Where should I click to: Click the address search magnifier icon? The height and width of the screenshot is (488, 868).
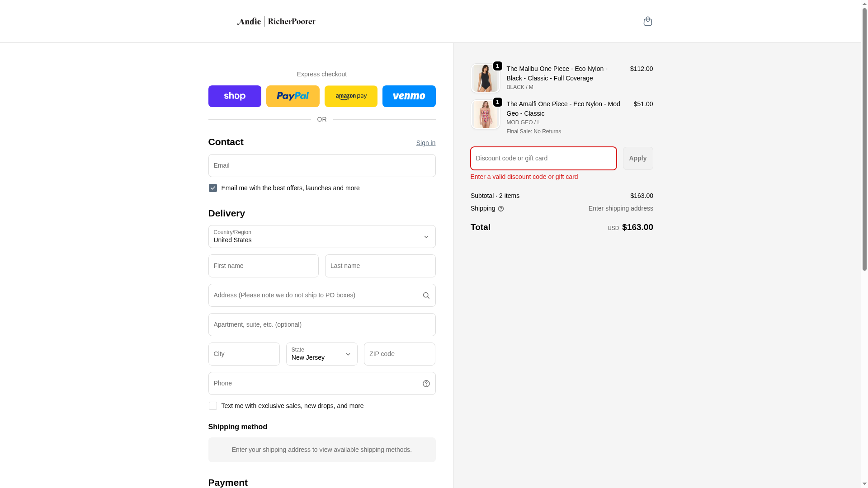click(426, 296)
